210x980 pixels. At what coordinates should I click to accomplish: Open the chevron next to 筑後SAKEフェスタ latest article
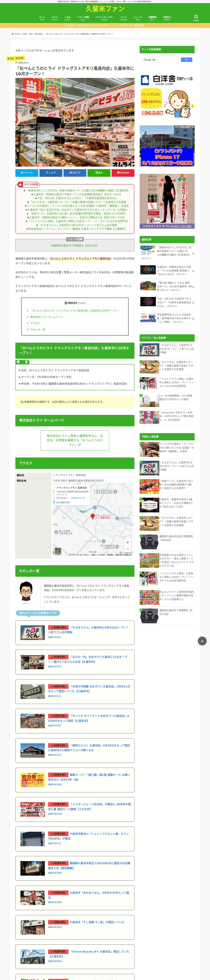(x=193, y=253)
